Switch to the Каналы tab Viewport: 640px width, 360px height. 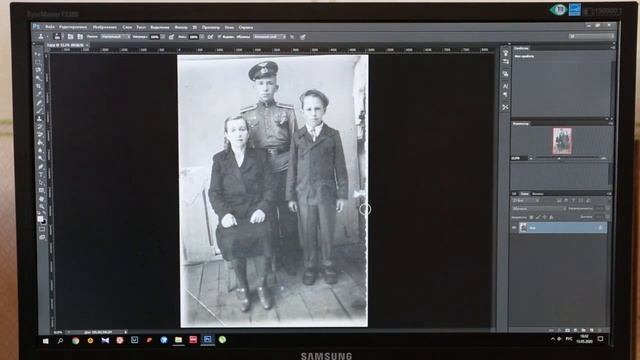click(x=538, y=193)
